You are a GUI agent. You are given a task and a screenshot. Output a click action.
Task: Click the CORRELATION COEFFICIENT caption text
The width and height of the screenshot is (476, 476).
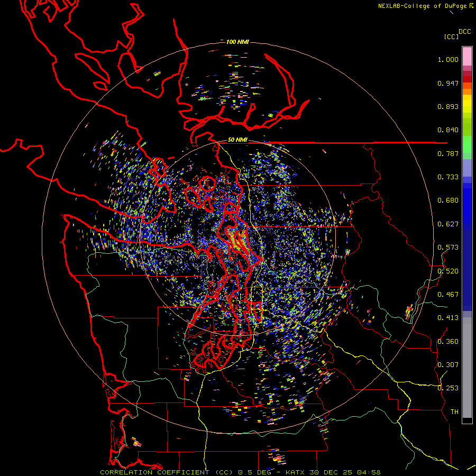click(154, 472)
